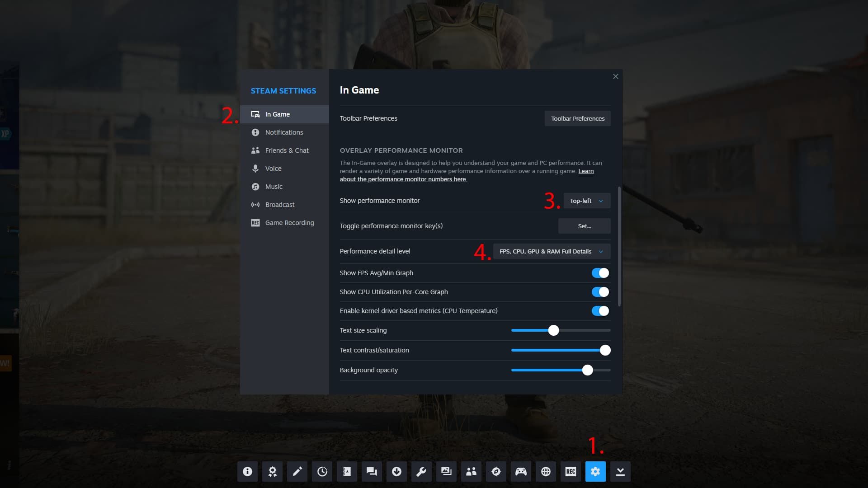
Task: Click the Toolbar Preferences button
Action: [x=577, y=118]
